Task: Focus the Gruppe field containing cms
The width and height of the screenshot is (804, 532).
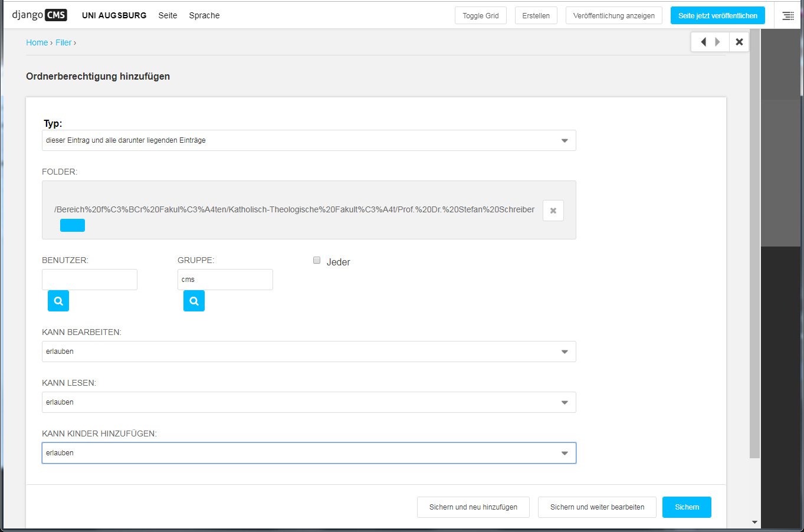Action: pyautogui.click(x=225, y=280)
